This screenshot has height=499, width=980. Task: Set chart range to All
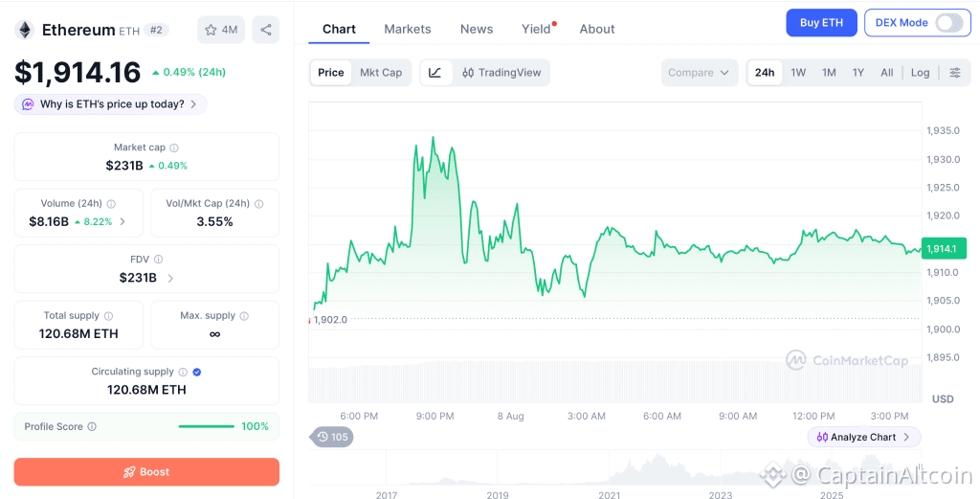(x=887, y=73)
